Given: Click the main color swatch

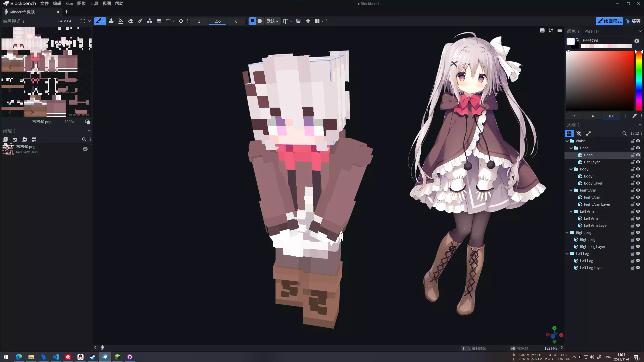Looking at the screenshot, I should click(x=571, y=41).
